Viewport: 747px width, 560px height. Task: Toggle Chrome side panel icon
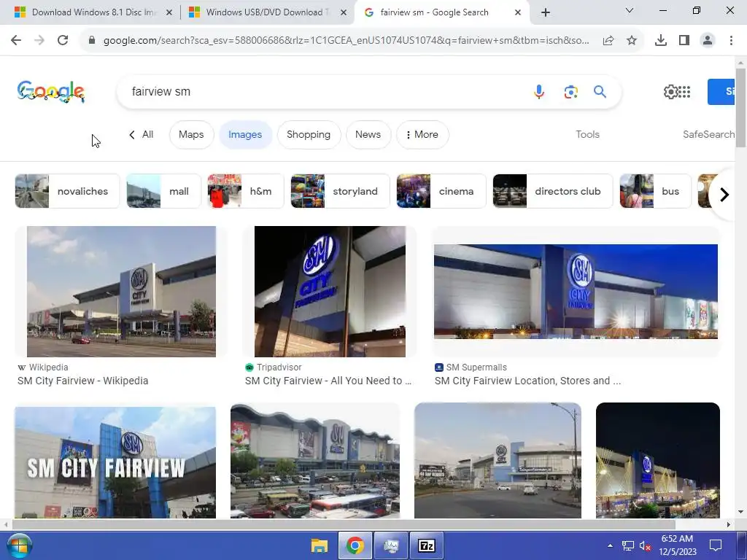[684, 41]
